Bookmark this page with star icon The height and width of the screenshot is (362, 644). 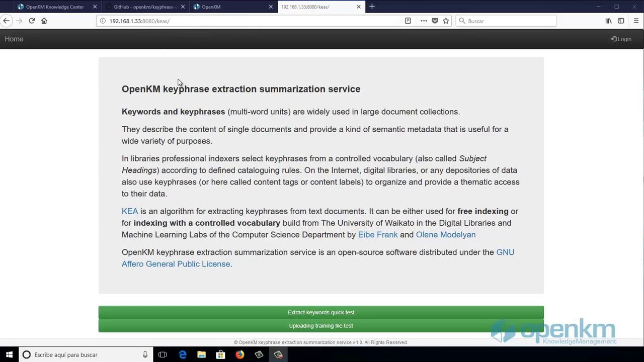pyautogui.click(x=446, y=21)
